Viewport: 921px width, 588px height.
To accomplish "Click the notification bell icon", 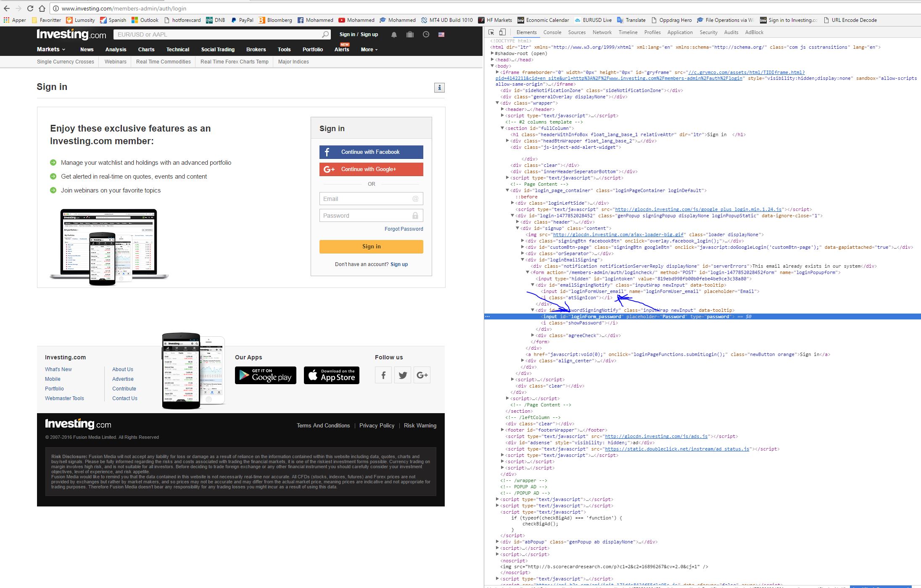I will pos(394,35).
